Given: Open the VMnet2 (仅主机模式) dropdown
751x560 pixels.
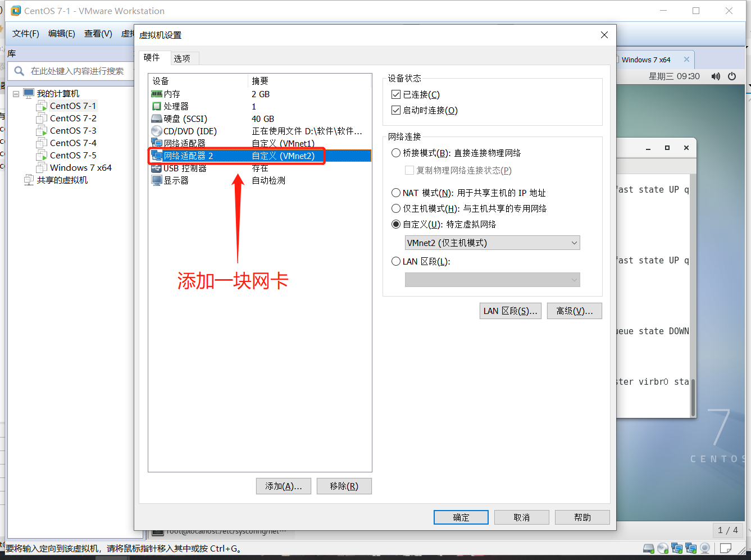Looking at the screenshot, I should [492, 243].
